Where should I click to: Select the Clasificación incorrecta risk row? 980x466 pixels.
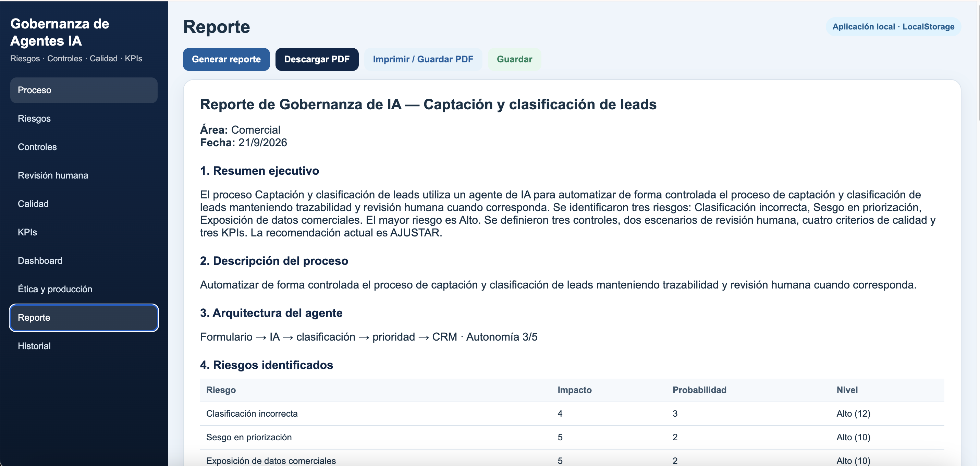(x=572, y=414)
